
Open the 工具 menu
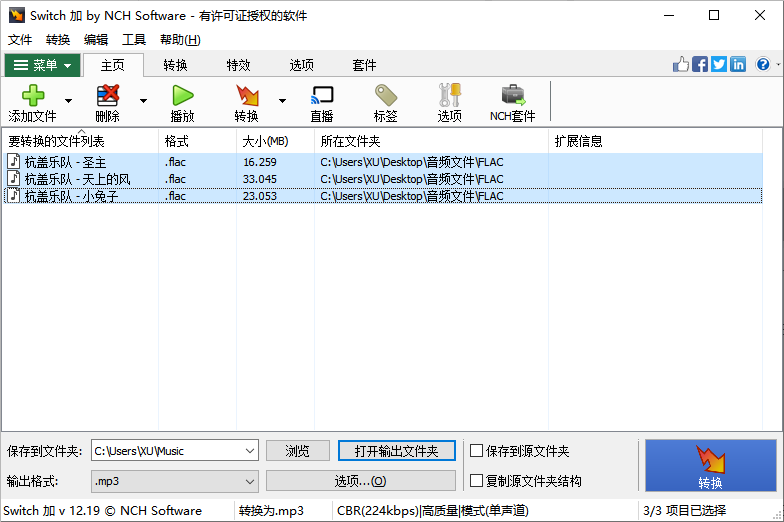(134, 40)
